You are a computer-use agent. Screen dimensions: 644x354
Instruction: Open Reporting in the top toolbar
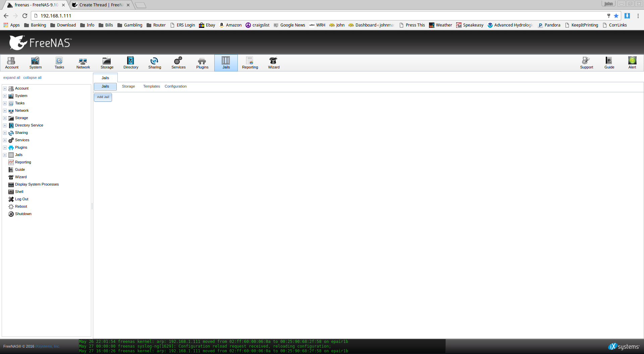[250, 63]
